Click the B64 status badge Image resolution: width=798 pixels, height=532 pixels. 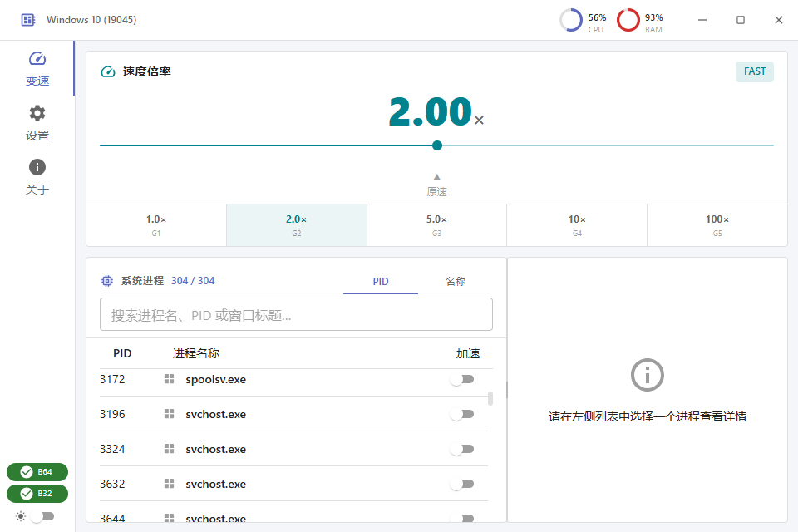tap(37, 472)
